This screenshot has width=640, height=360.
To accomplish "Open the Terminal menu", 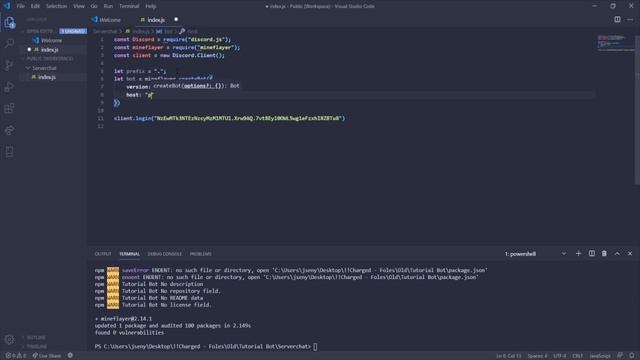I will click(129, 6).
